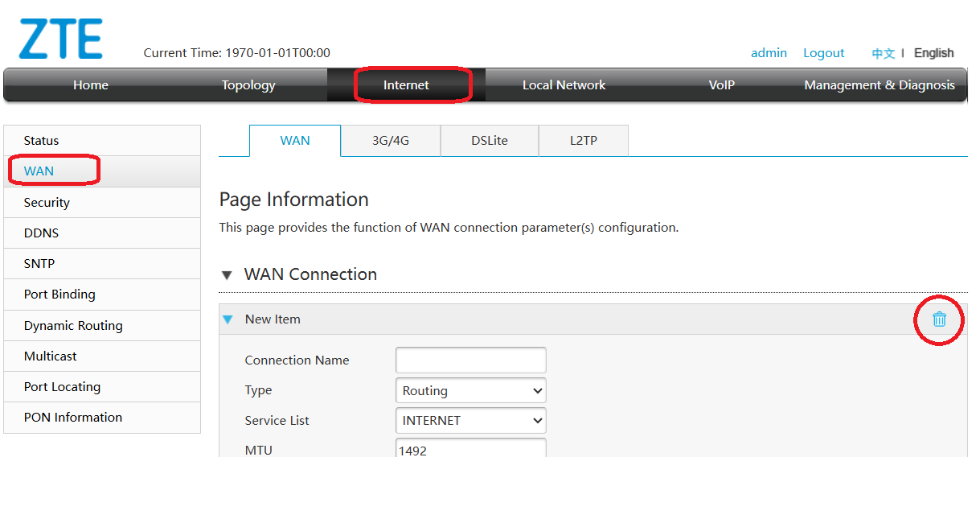This screenshot has height=519, width=980.
Task: Open PON Information in the sidebar
Action: [73, 417]
